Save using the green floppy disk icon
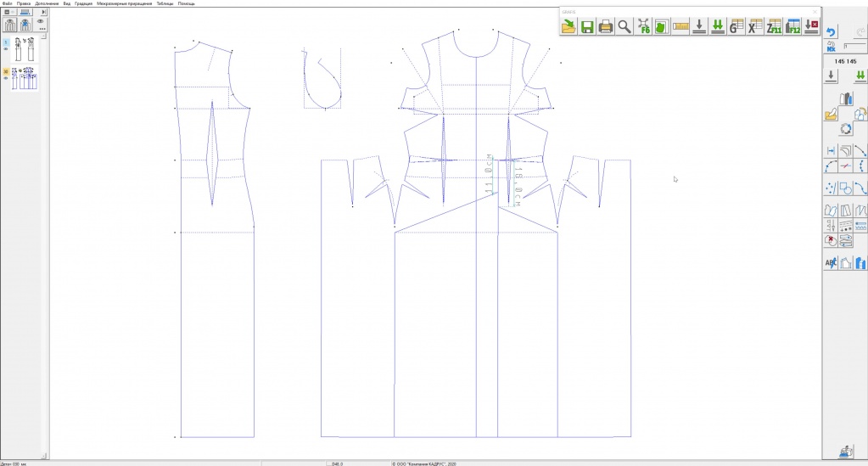The width and height of the screenshot is (868, 466). tap(587, 26)
